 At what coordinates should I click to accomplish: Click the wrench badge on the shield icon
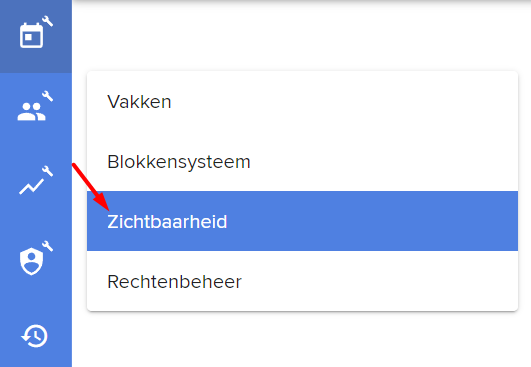coord(47,246)
